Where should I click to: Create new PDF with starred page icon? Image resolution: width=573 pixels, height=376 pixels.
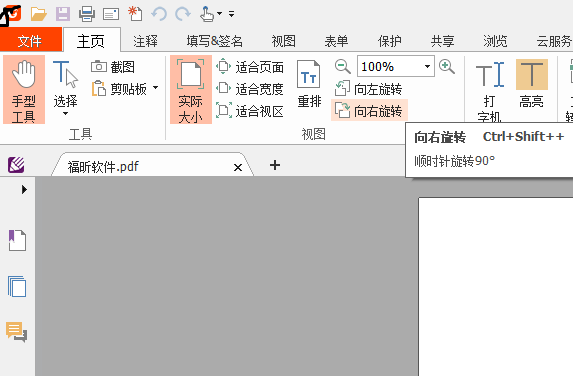click(135, 14)
